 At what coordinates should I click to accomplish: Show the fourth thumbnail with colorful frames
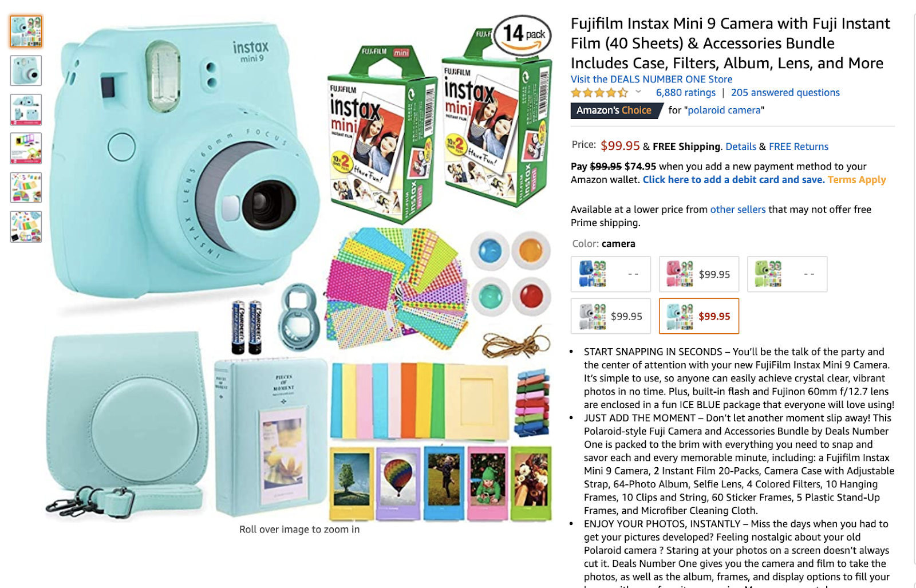pyautogui.click(x=26, y=148)
